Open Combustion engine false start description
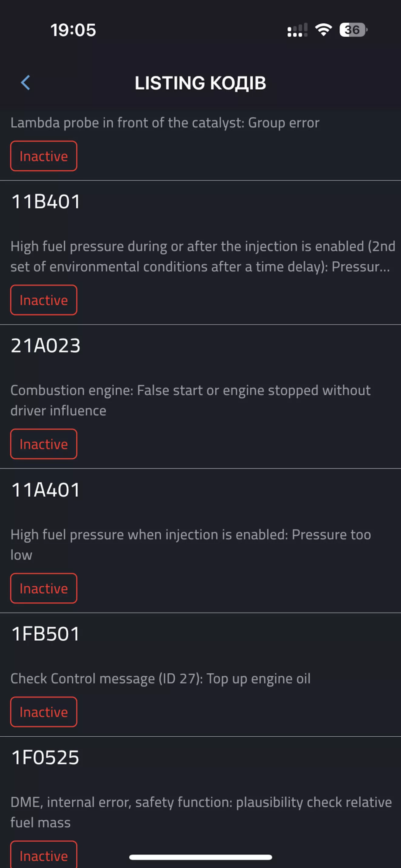 click(190, 400)
